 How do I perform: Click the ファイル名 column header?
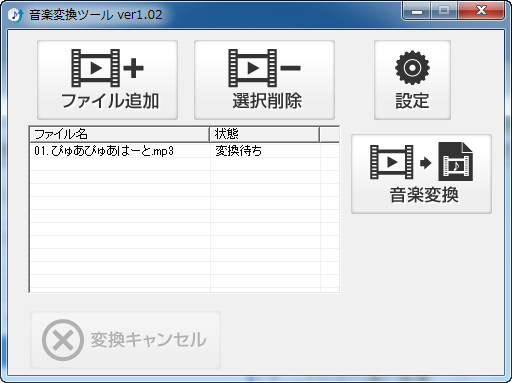tap(120, 134)
